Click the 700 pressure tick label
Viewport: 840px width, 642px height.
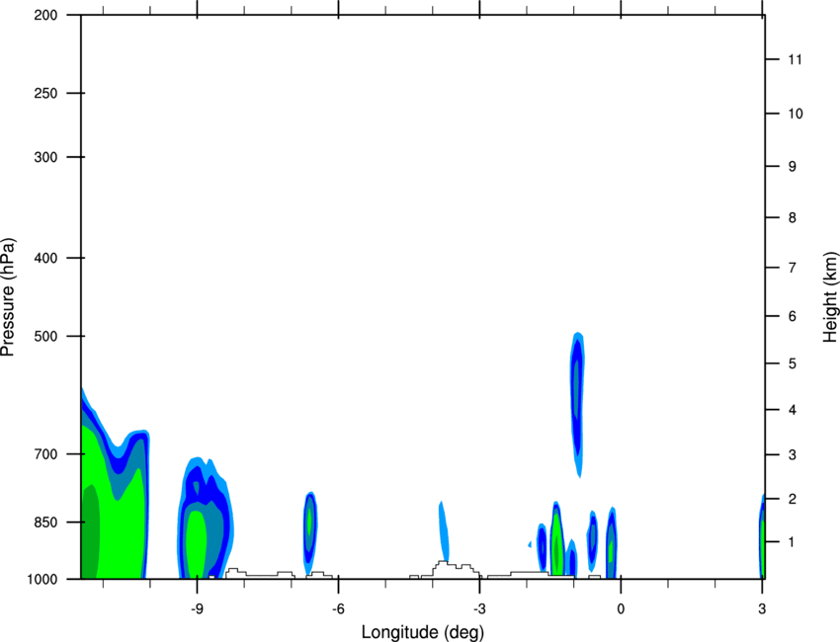[45, 454]
